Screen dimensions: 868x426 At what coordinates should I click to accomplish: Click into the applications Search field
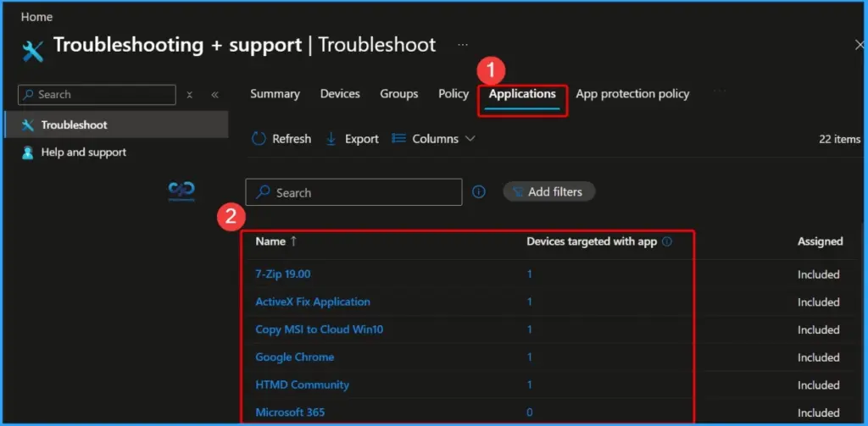(353, 192)
